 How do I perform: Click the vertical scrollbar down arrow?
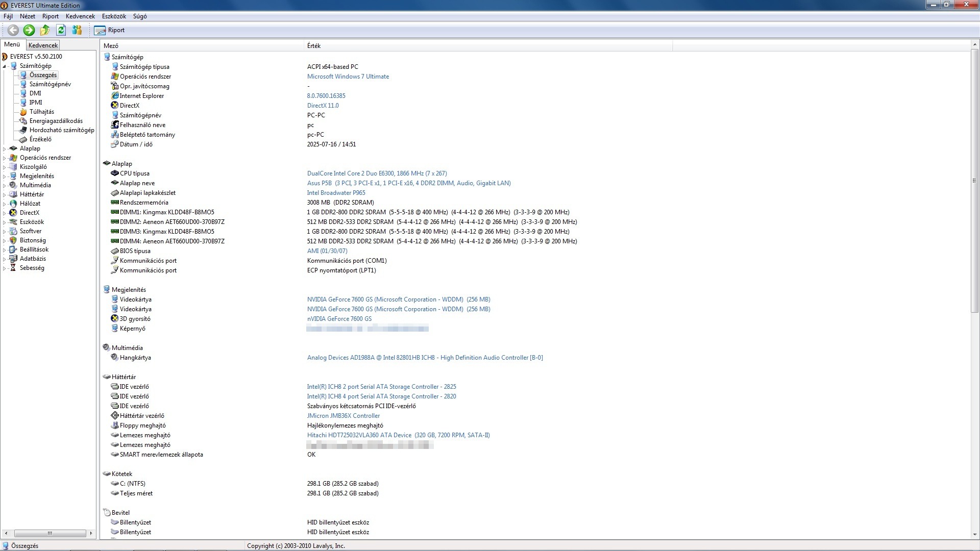pyautogui.click(x=975, y=534)
